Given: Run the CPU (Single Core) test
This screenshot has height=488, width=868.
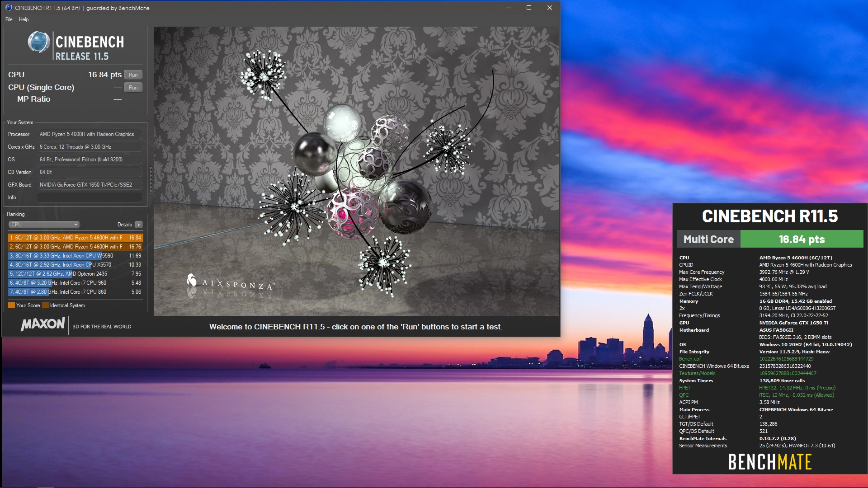Looking at the screenshot, I should click(133, 88).
